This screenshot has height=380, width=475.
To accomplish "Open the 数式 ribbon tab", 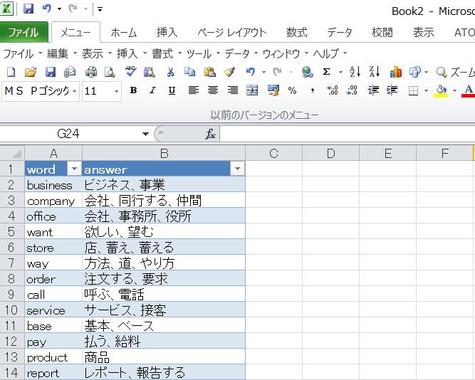I will (x=297, y=33).
